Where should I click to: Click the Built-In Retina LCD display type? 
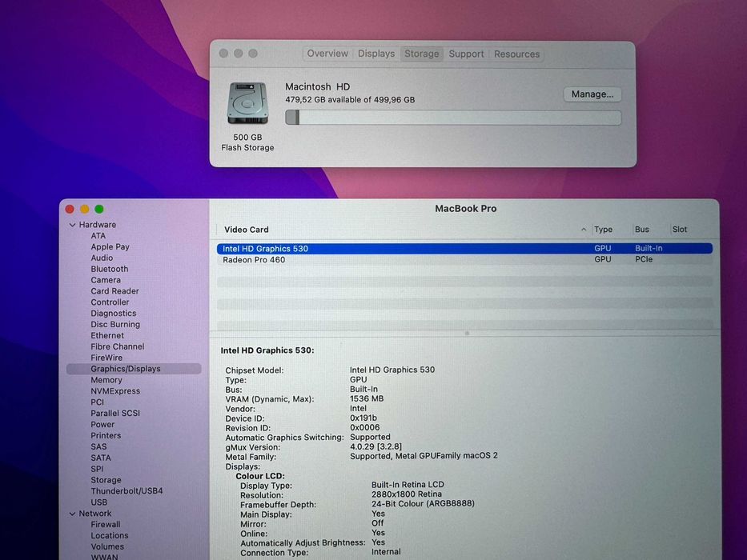[408, 485]
